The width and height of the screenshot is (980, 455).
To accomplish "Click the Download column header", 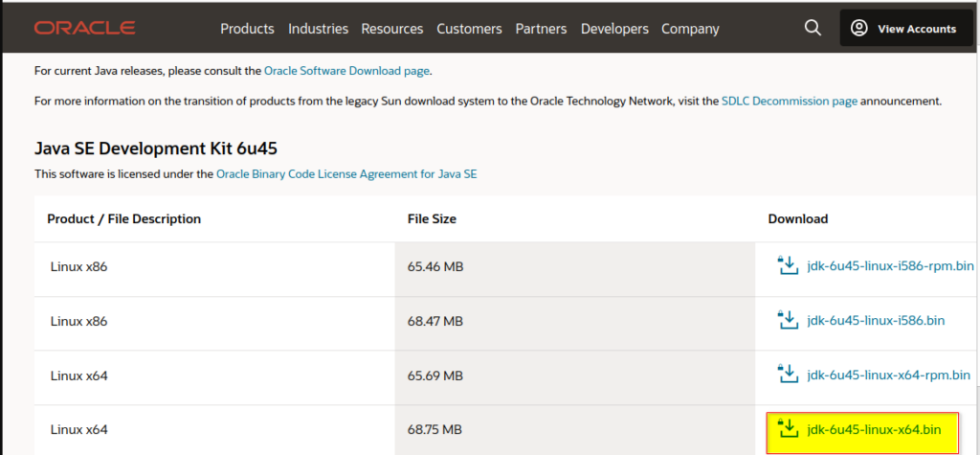I will click(x=798, y=219).
